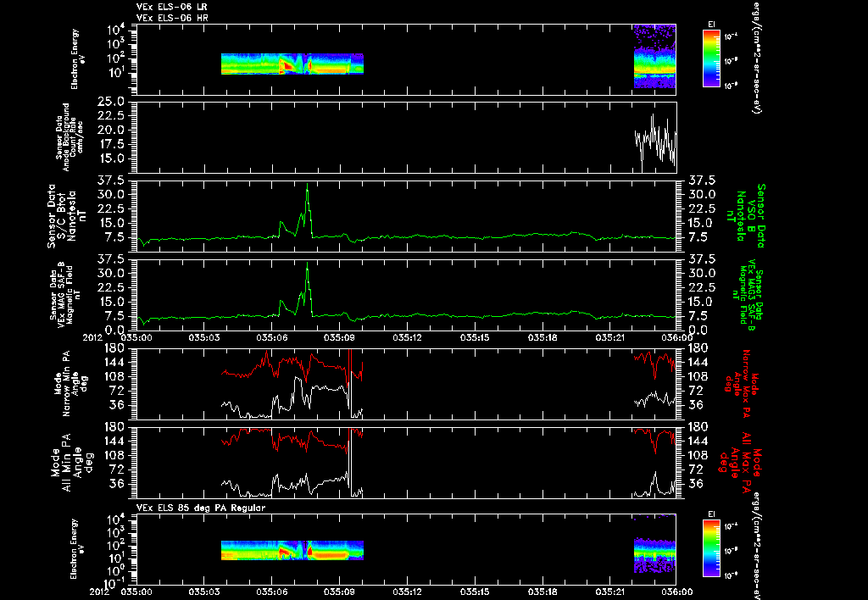868x600 pixels.
Task: Click the "EI" label above the ELS-06 color bar
Action: click(x=711, y=25)
